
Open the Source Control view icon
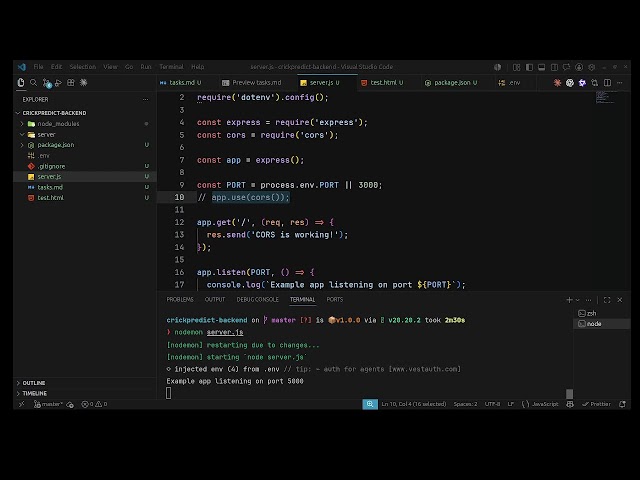point(47,83)
